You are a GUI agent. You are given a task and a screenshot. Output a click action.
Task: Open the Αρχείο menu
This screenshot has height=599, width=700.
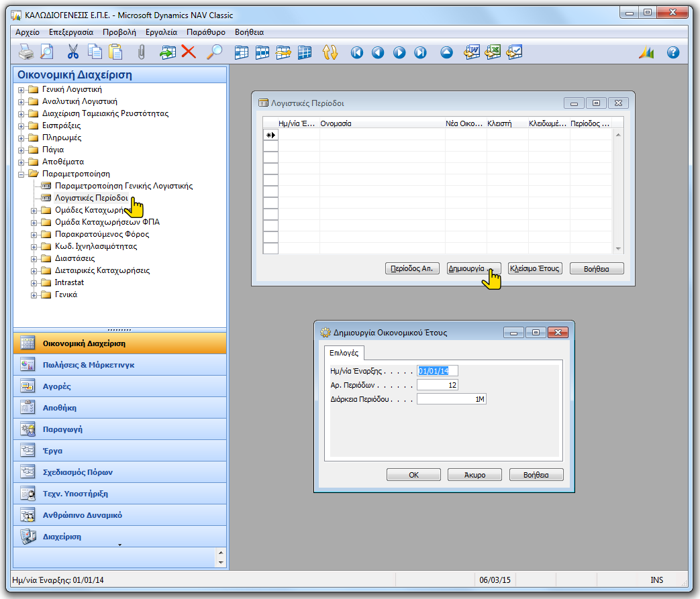tap(28, 32)
